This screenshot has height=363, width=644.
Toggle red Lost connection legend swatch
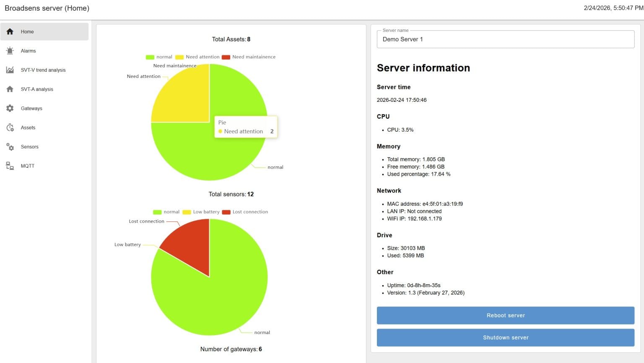(226, 212)
